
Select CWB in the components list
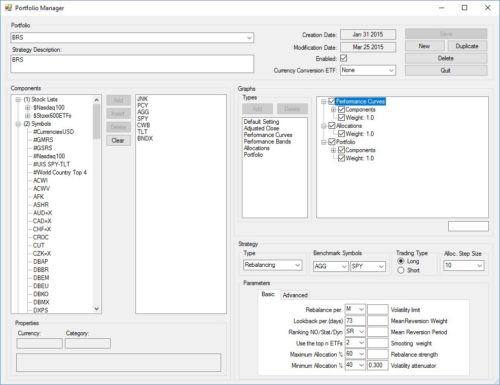[144, 125]
